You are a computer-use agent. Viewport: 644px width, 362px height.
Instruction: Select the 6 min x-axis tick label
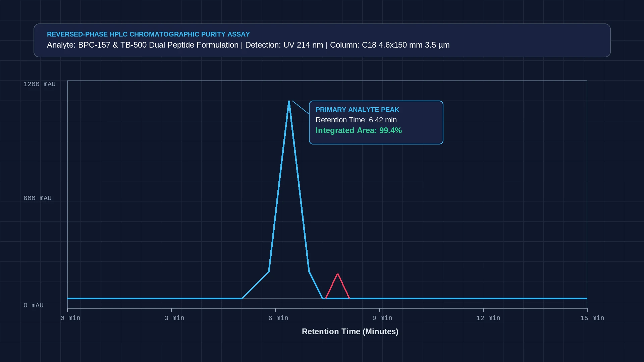coord(278,318)
